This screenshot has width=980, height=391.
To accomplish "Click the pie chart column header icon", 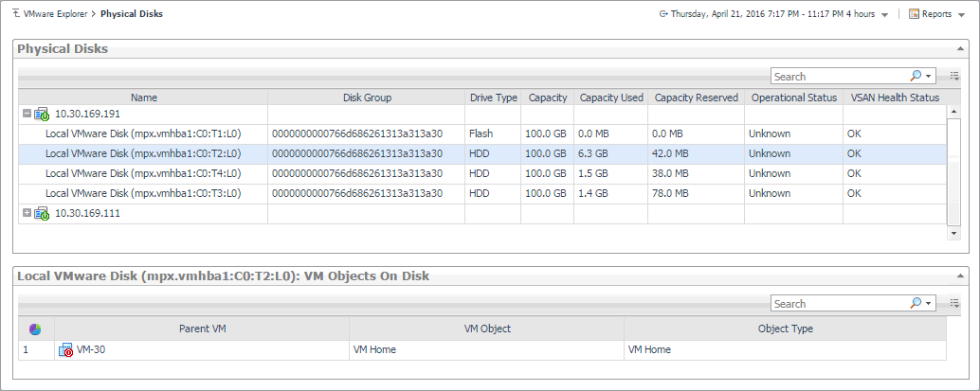I will point(35,329).
